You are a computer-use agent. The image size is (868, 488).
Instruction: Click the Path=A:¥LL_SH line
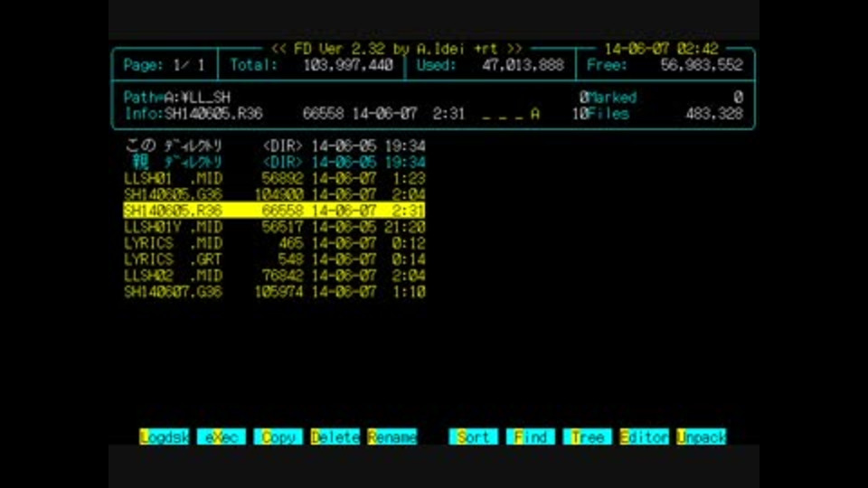click(177, 98)
